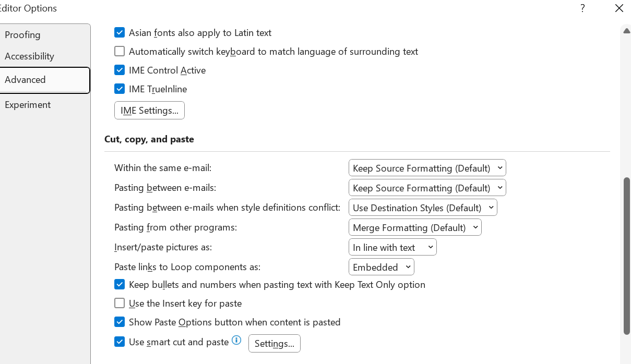Image resolution: width=631 pixels, height=364 pixels.
Task: Disable IME TrueInline checkbox
Action: click(120, 89)
